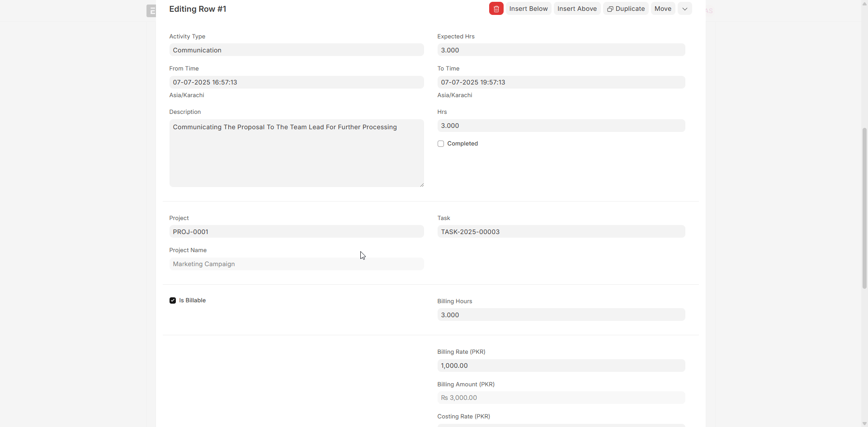Click the Move row button
This screenshot has height=427, width=868.
click(663, 9)
